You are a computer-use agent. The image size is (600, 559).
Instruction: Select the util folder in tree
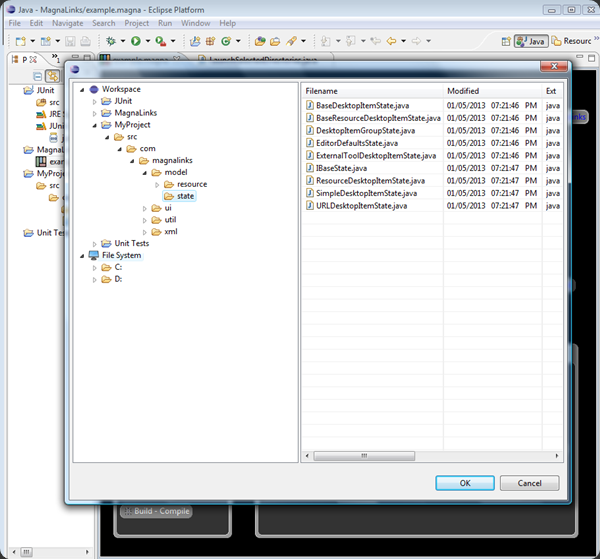point(170,220)
